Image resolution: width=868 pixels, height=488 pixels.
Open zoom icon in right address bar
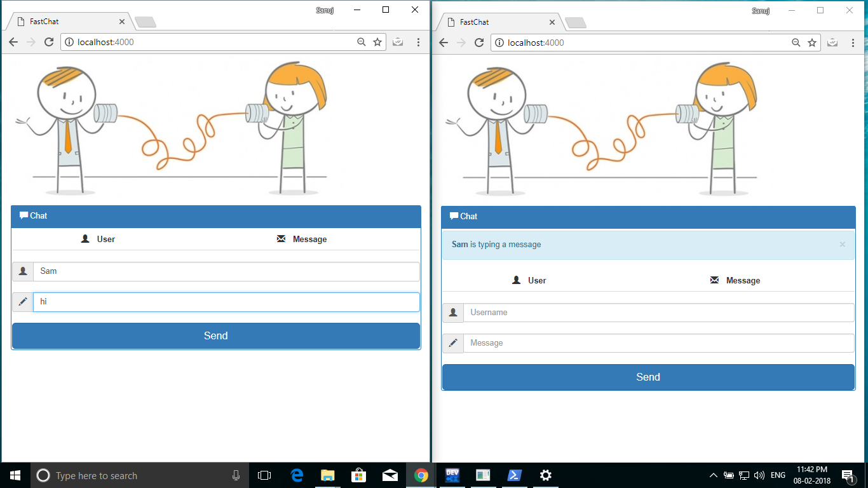pos(796,43)
